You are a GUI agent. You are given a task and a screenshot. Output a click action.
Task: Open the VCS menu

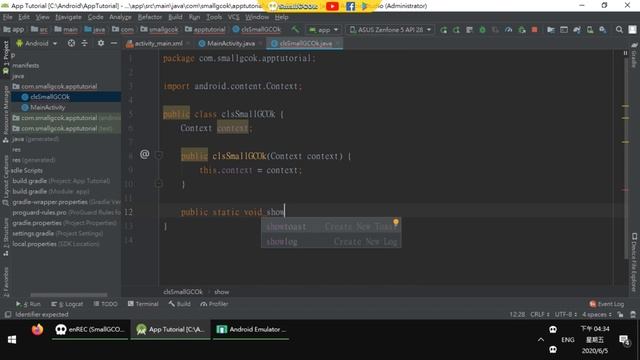tap(233, 17)
